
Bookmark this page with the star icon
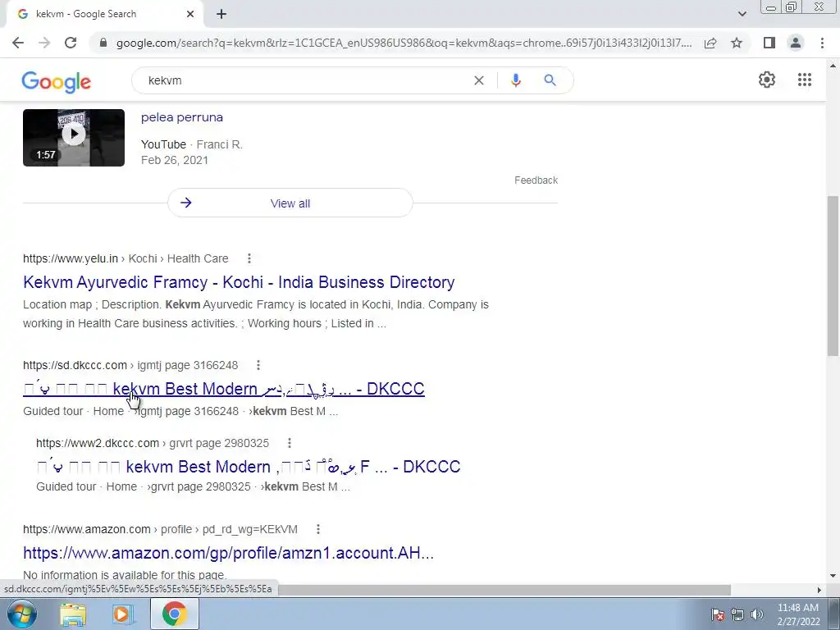[x=737, y=43]
